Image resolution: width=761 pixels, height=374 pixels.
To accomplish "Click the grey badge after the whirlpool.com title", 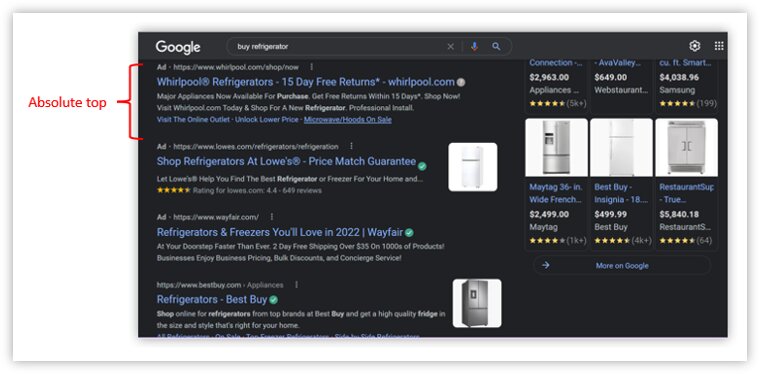I will coord(461,82).
